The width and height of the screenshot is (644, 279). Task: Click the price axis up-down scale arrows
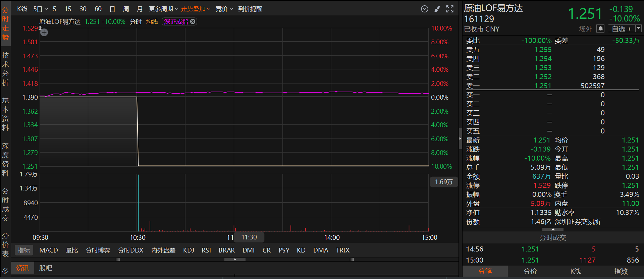pyautogui.click(x=40, y=29)
